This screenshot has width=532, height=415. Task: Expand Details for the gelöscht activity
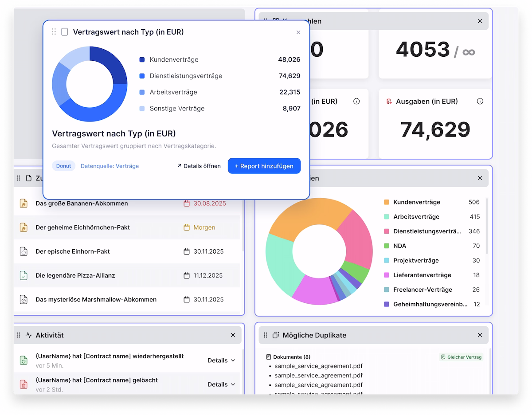tap(222, 384)
